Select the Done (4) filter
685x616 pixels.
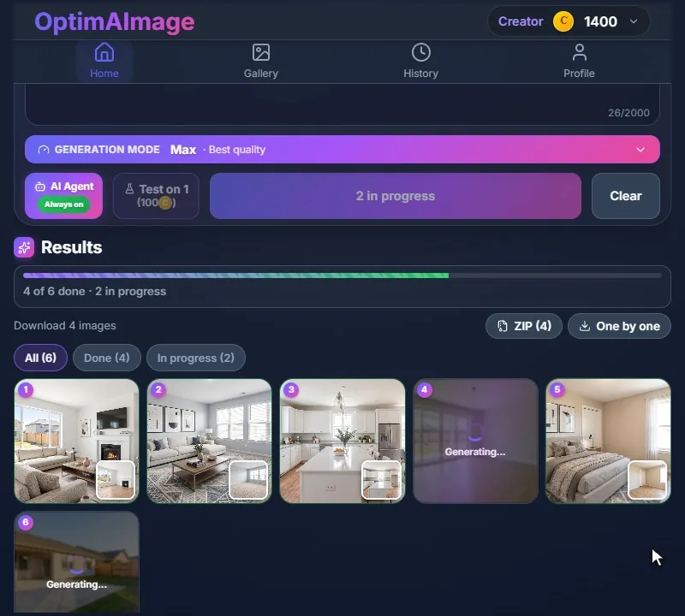(x=106, y=358)
